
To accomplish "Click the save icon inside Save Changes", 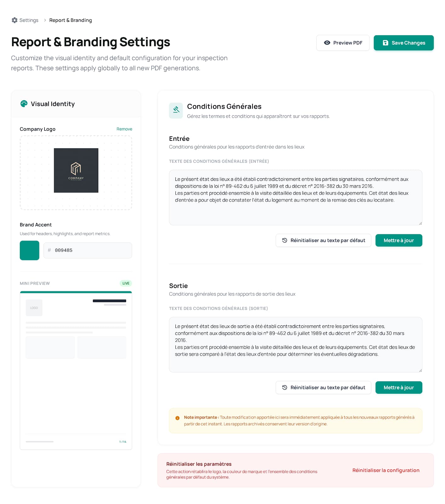I will 385,43.
